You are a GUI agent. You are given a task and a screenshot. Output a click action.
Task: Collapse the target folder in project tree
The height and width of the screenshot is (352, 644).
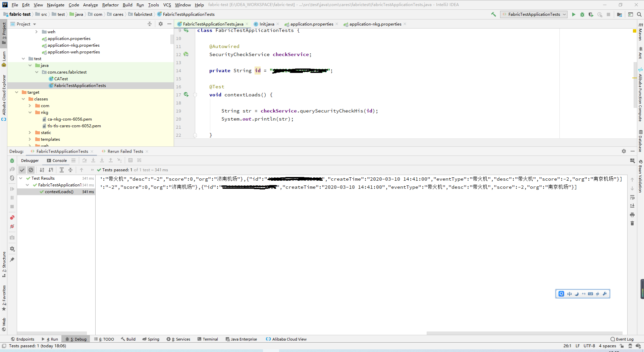pos(16,92)
